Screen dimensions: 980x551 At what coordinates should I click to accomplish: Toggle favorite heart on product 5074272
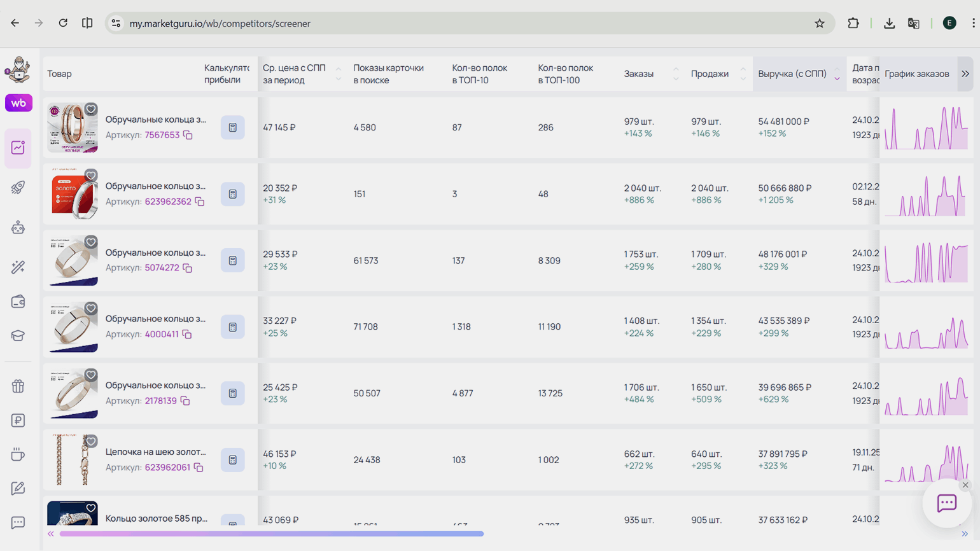(91, 242)
